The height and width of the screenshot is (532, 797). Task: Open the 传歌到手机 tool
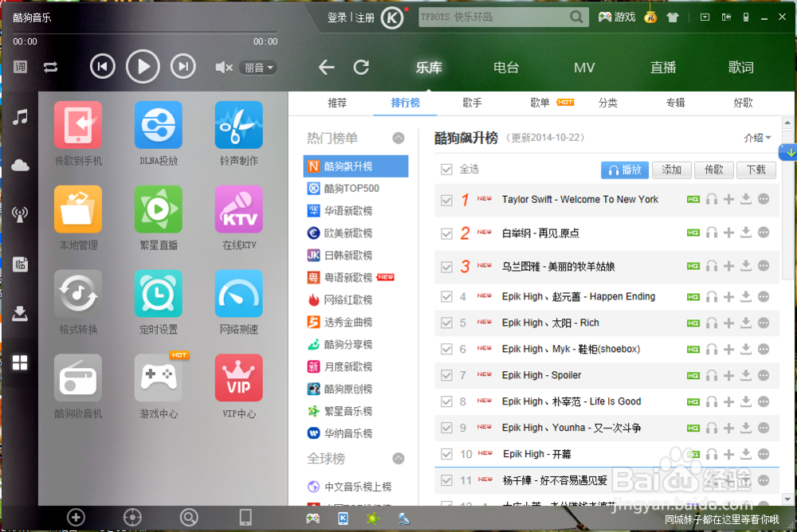[78, 125]
